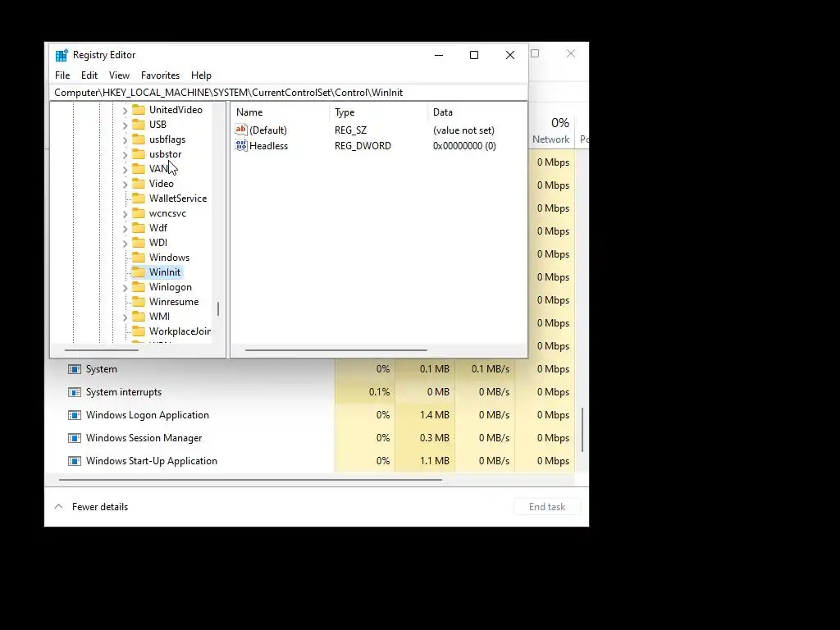840x630 pixels.
Task: Click the REG_DWORD type cell
Action: (363, 146)
